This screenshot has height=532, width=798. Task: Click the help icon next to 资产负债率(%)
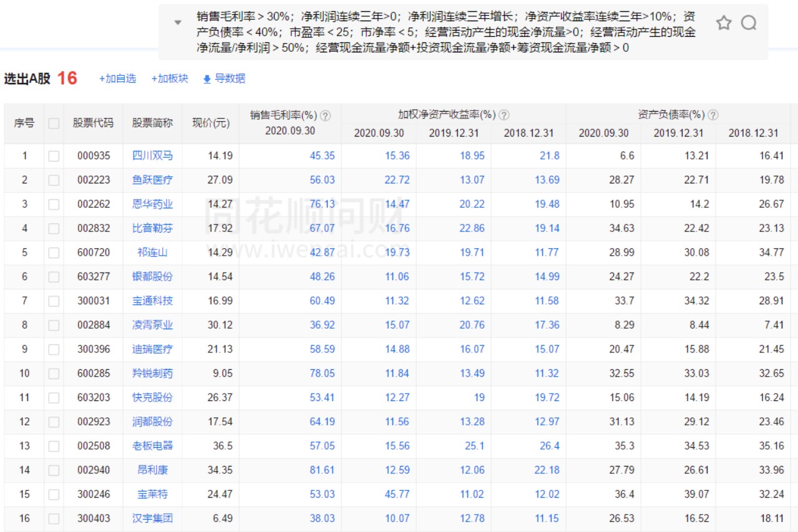(x=713, y=114)
